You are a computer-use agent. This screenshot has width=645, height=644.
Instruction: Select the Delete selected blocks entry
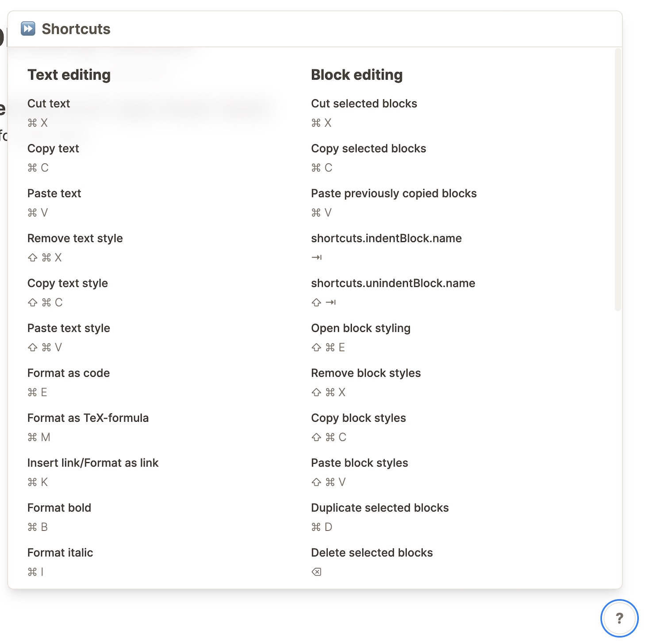[x=372, y=553]
